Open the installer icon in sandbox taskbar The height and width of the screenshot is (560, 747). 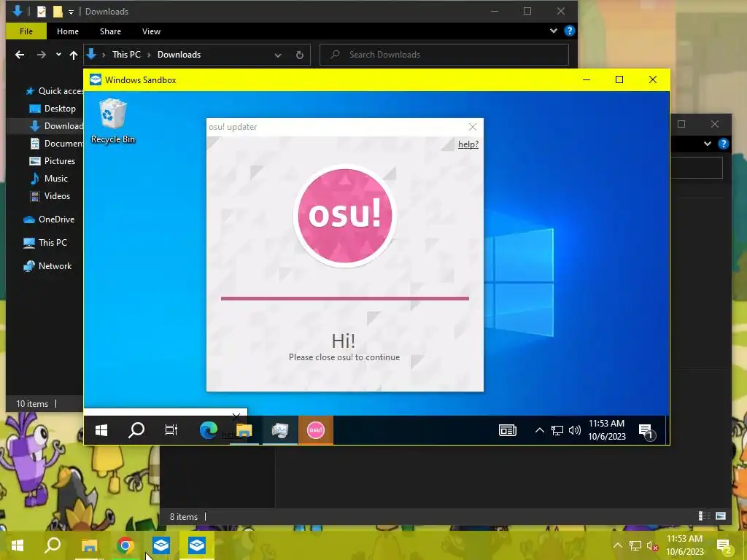click(x=279, y=430)
